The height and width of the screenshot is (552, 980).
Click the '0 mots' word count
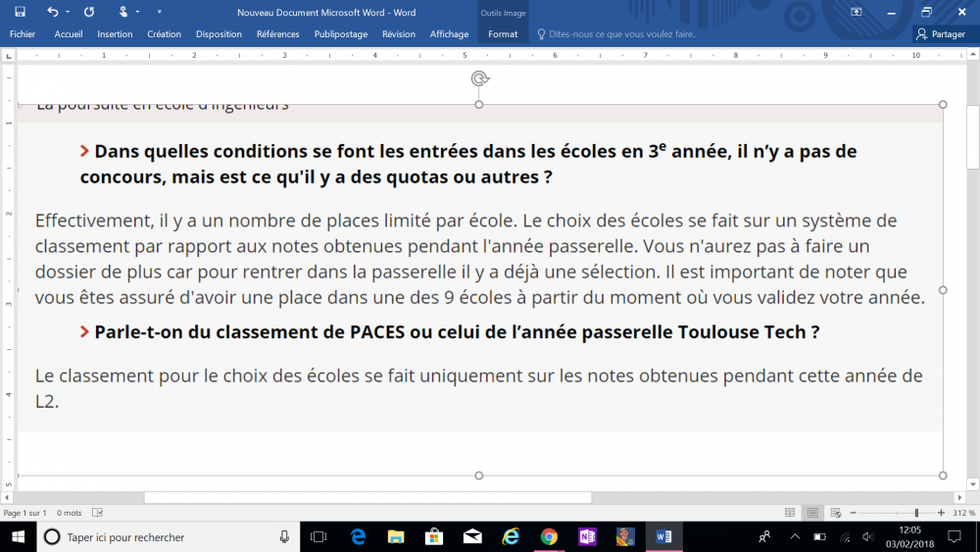[x=70, y=513]
